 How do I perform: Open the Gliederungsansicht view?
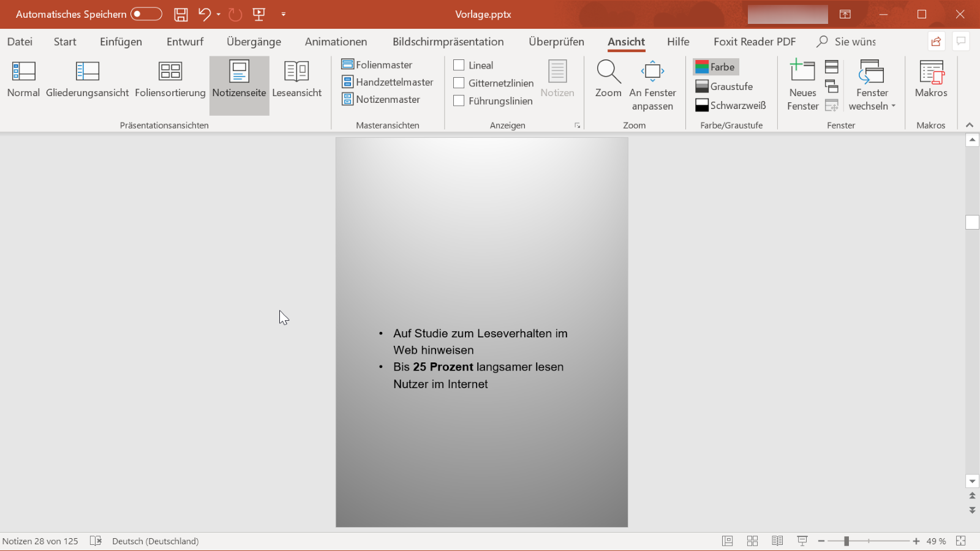[x=87, y=80]
